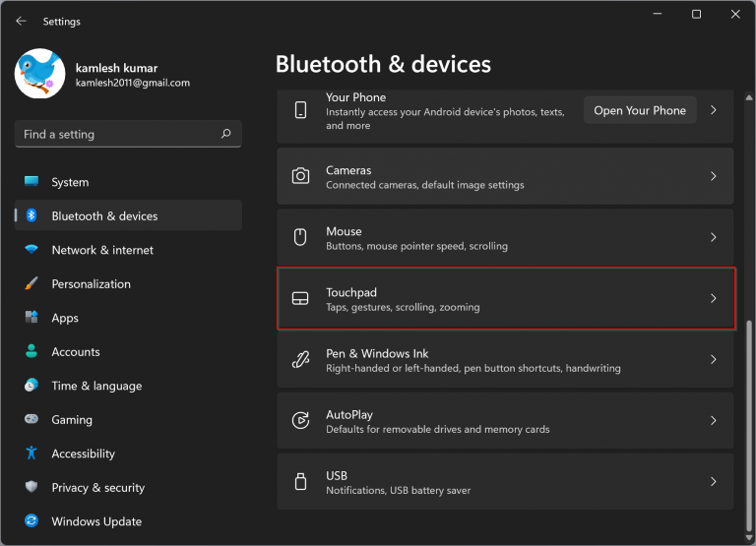The width and height of the screenshot is (756, 546).
Task: Click the search magnifier icon
Action: tap(225, 134)
